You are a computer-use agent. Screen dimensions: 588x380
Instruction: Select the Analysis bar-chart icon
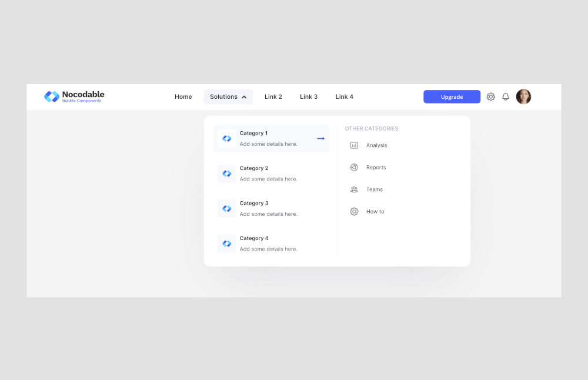click(x=353, y=145)
